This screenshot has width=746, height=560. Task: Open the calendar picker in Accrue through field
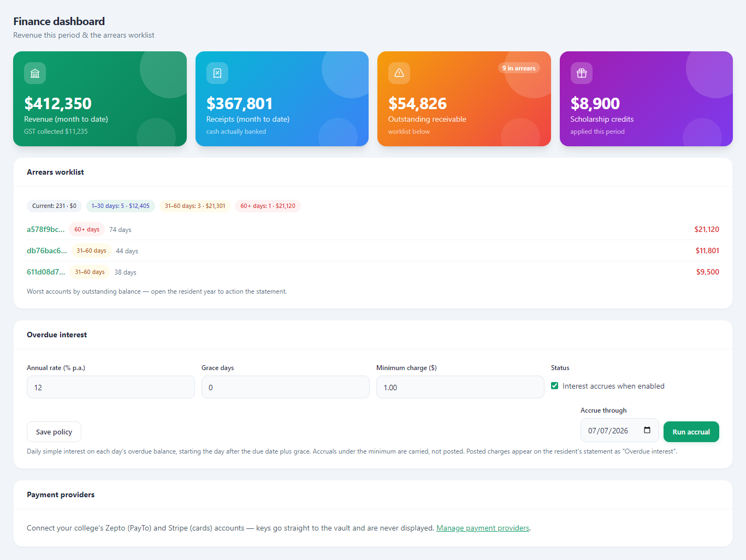click(647, 430)
